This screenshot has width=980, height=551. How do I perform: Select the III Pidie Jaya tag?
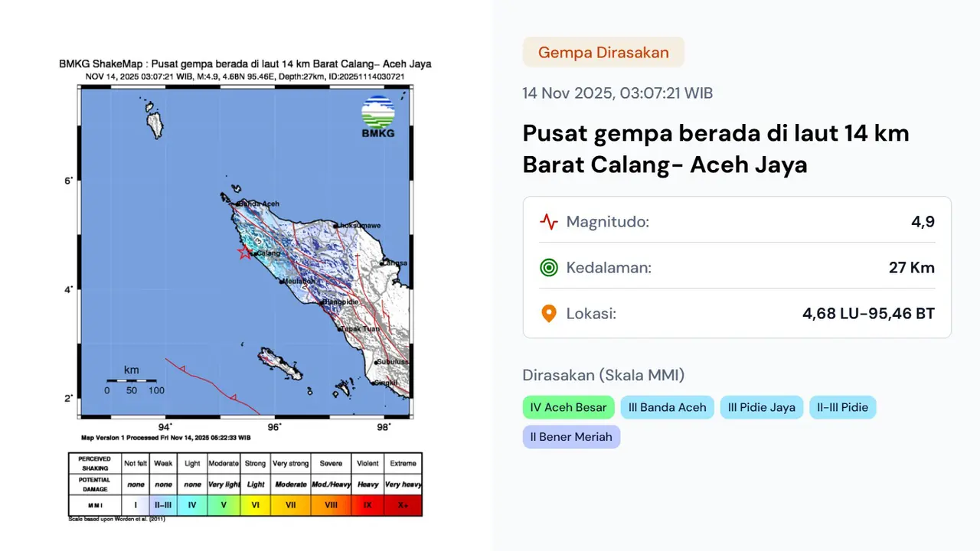pyautogui.click(x=762, y=407)
